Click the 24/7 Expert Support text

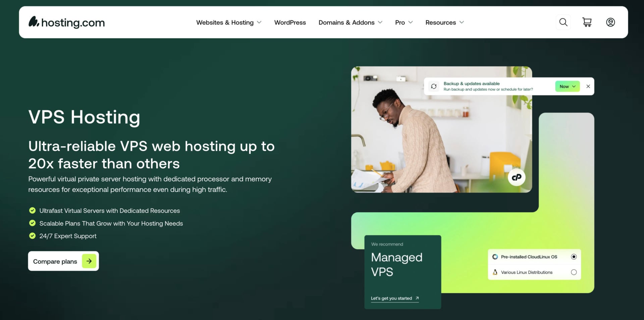[68, 236]
